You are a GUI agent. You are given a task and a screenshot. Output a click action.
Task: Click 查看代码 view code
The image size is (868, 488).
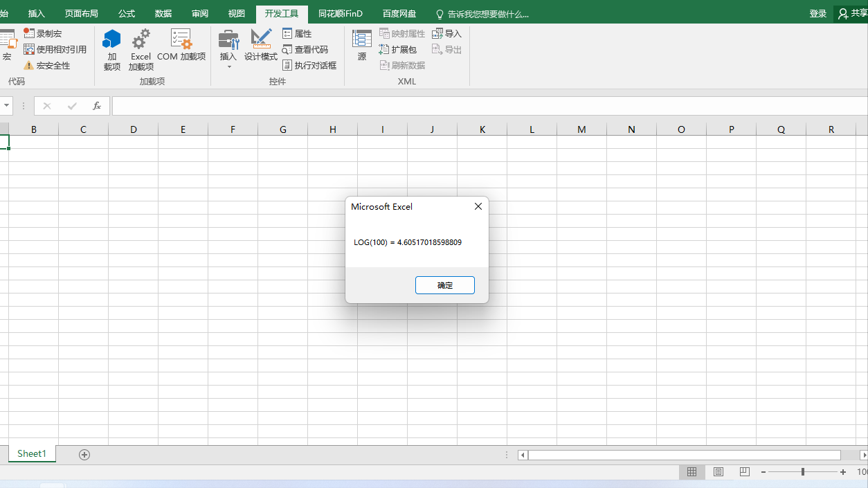[x=305, y=49]
